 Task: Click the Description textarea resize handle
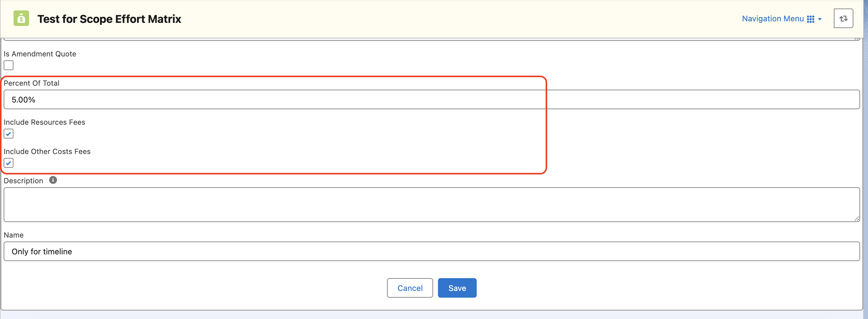(x=856, y=219)
